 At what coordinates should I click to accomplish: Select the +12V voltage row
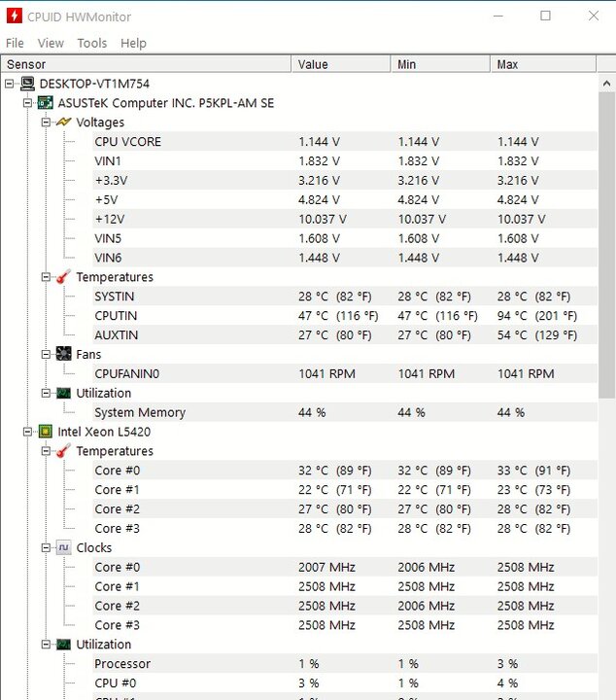(344, 219)
